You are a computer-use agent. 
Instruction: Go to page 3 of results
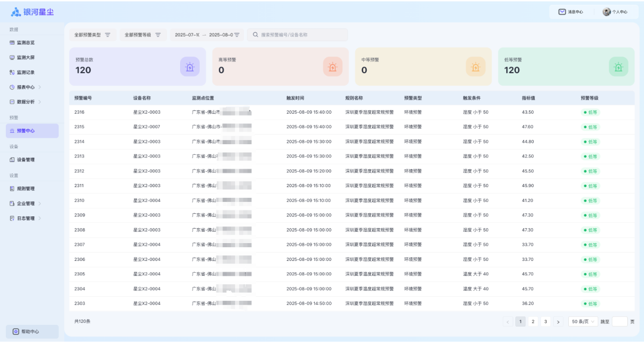546,322
